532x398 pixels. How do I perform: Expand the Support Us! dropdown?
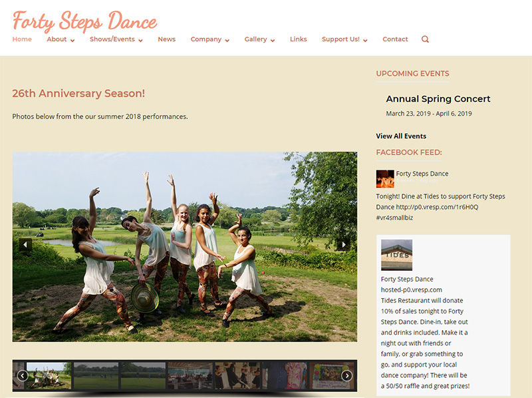point(341,39)
